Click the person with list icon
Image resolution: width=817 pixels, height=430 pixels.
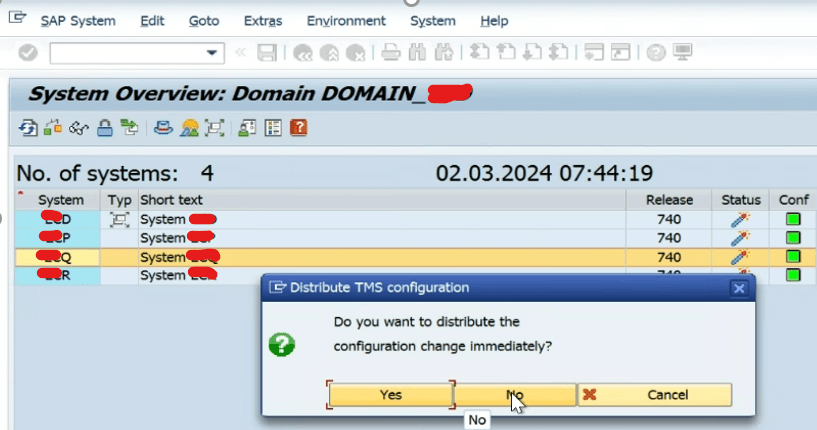247,128
